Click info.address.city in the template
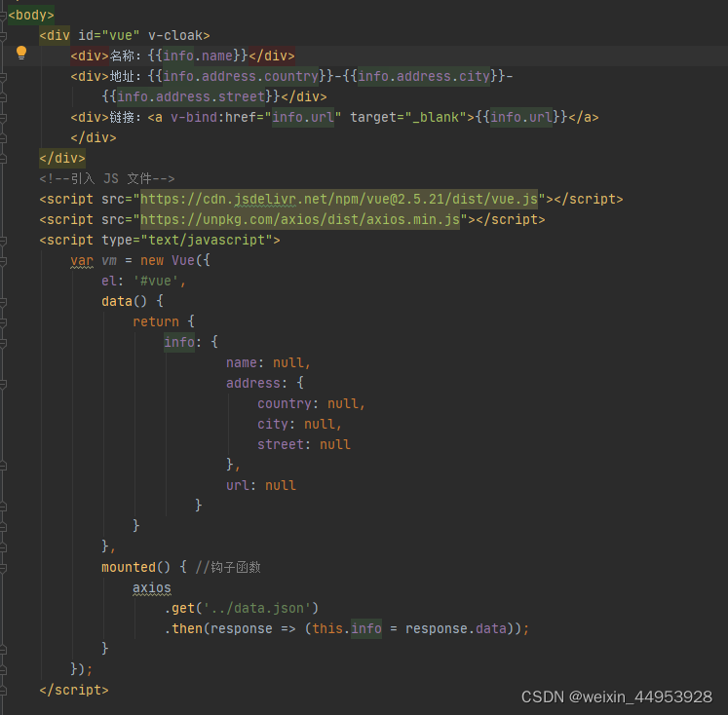Screen dimensions: 728x715 424,77
